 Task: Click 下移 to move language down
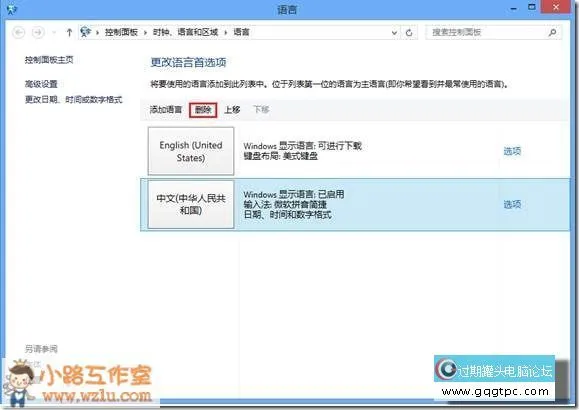[261, 110]
